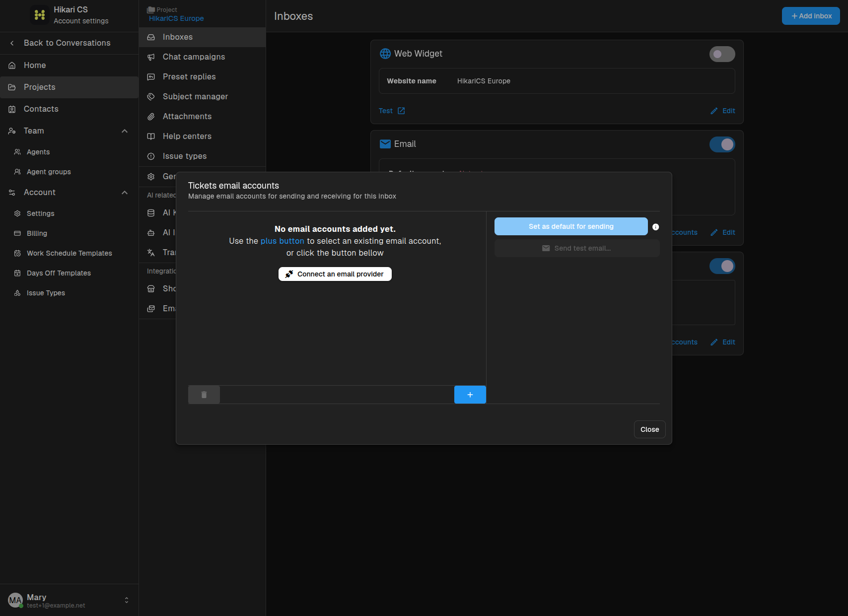Viewport: 848px width, 616px height.
Task: Click the external link icon next to Test
Action: 401,111
